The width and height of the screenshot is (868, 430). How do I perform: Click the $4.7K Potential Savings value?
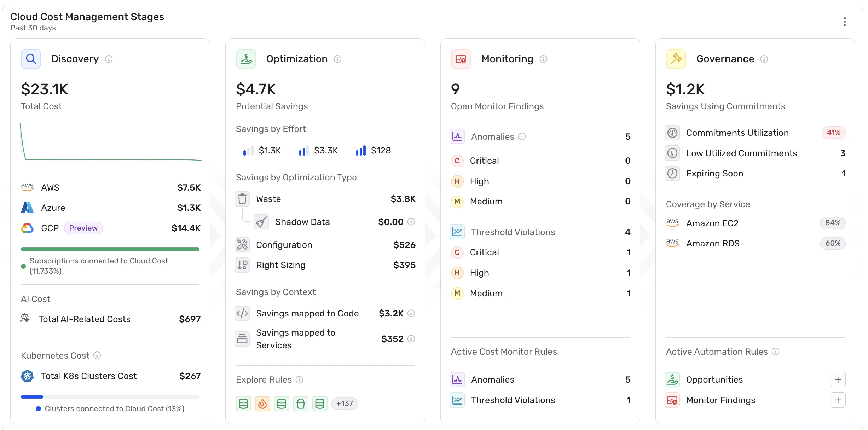click(256, 89)
